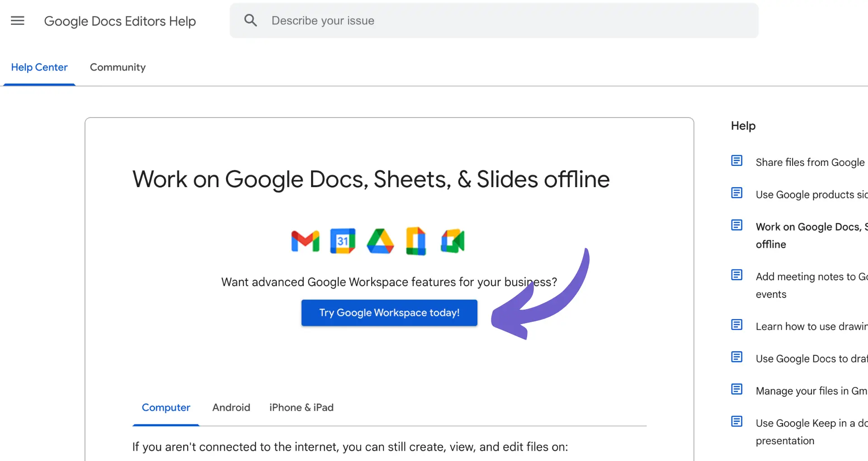Switch to the Help Center tab
Viewport: 868px width, 461px height.
coord(39,67)
